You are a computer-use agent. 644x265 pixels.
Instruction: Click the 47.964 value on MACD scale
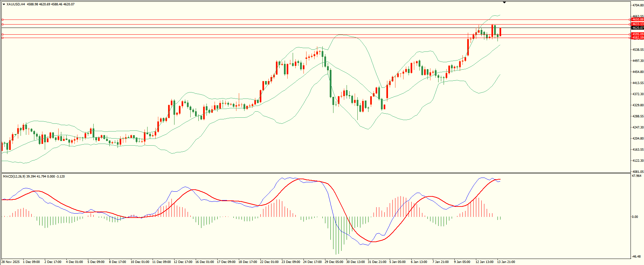(637, 176)
